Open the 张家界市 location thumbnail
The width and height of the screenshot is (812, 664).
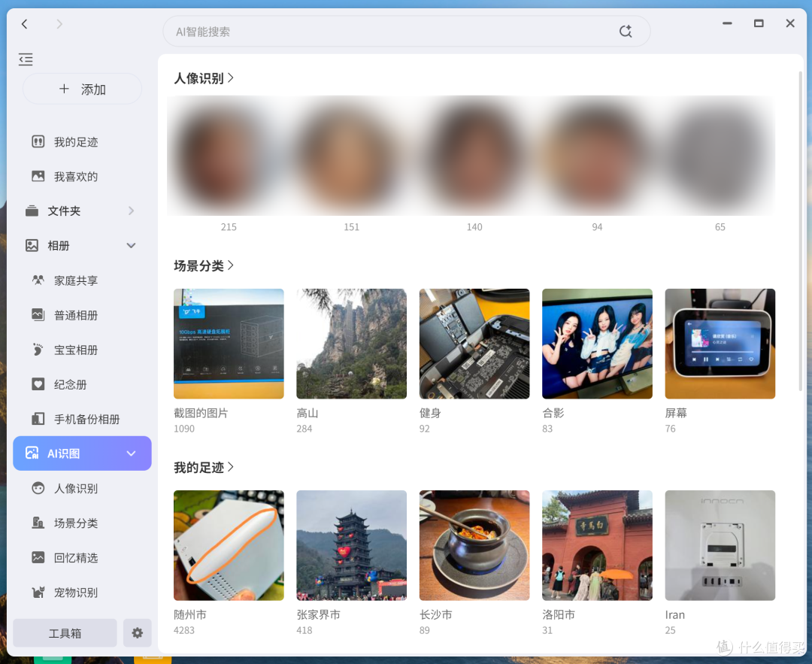(351, 545)
